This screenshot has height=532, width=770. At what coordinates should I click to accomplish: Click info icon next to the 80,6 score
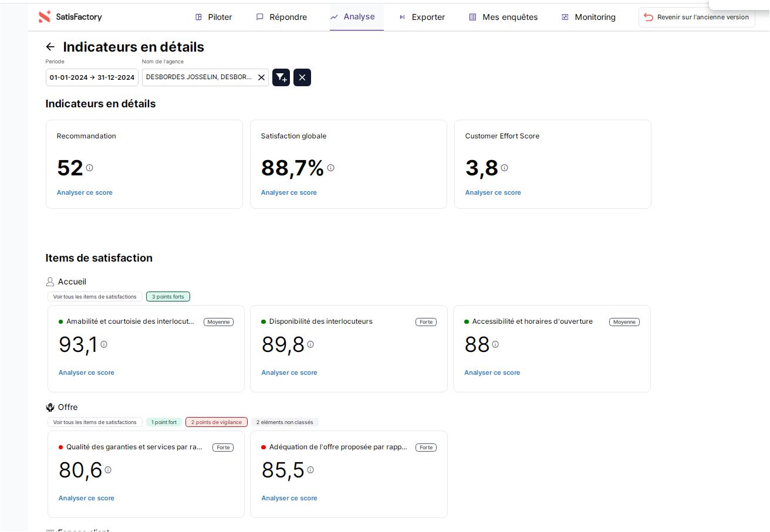coord(108,470)
